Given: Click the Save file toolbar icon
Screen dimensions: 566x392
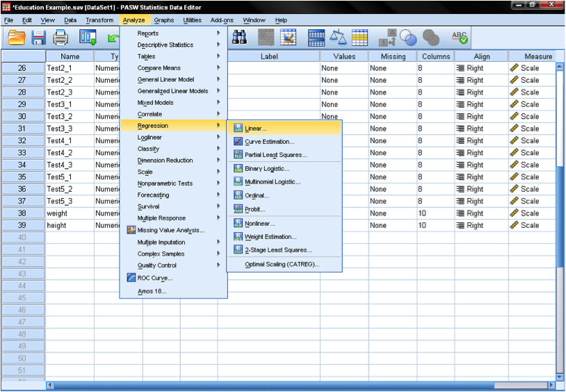Looking at the screenshot, I should coord(39,38).
